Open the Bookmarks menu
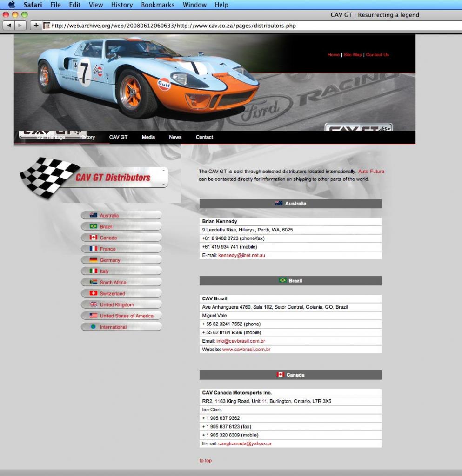Screen dimensions: 462x476 tap(158, 5)
